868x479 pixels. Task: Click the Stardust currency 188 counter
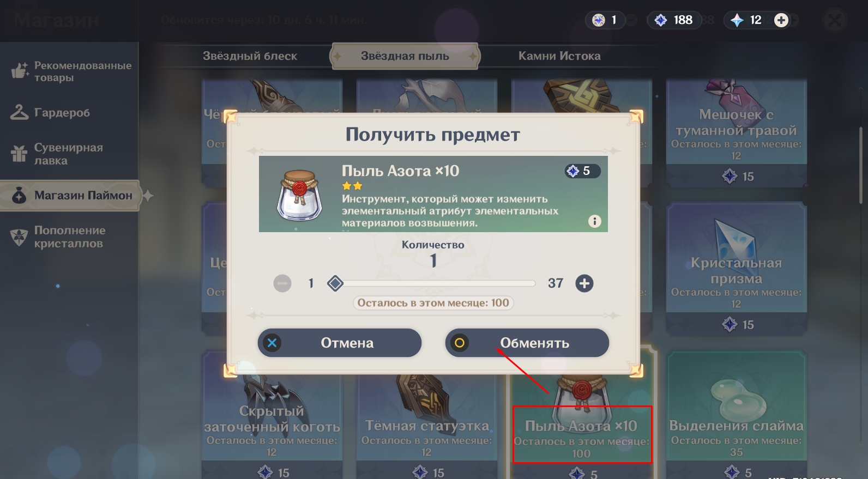(x=673, y=20)
